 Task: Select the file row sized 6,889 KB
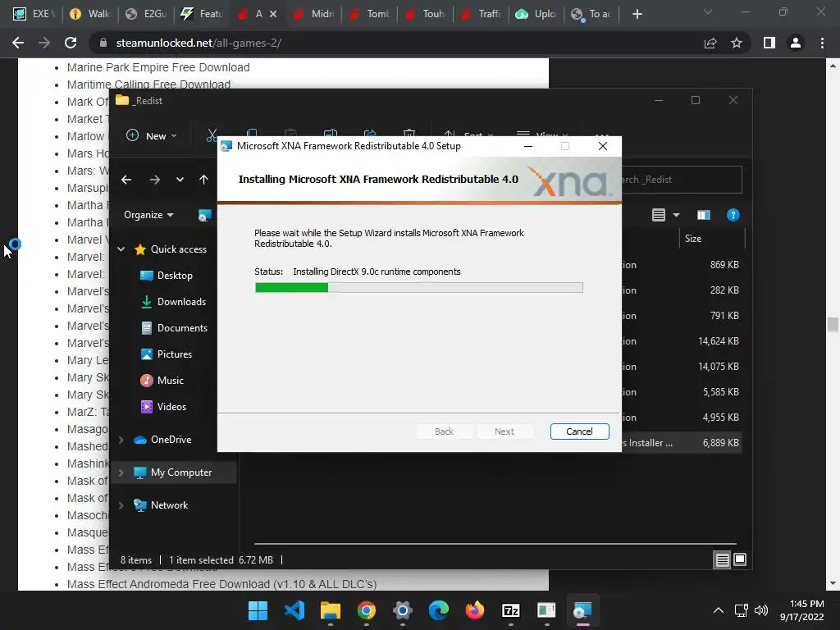(682, 443)
